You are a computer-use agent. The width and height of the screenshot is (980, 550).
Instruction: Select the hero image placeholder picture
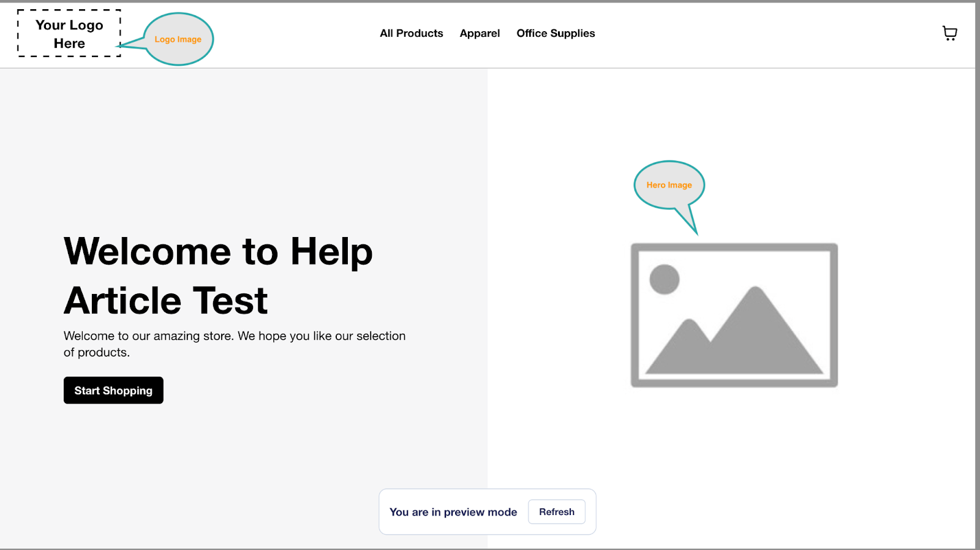point(734,315)
